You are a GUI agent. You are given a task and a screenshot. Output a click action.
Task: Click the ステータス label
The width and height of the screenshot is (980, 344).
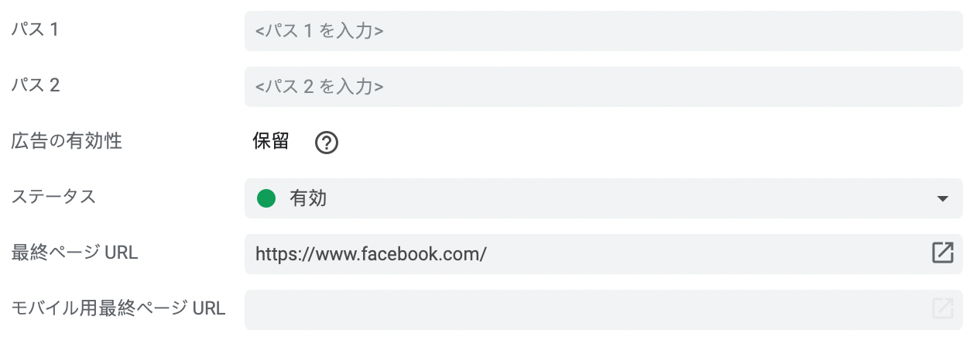[54, 197]
